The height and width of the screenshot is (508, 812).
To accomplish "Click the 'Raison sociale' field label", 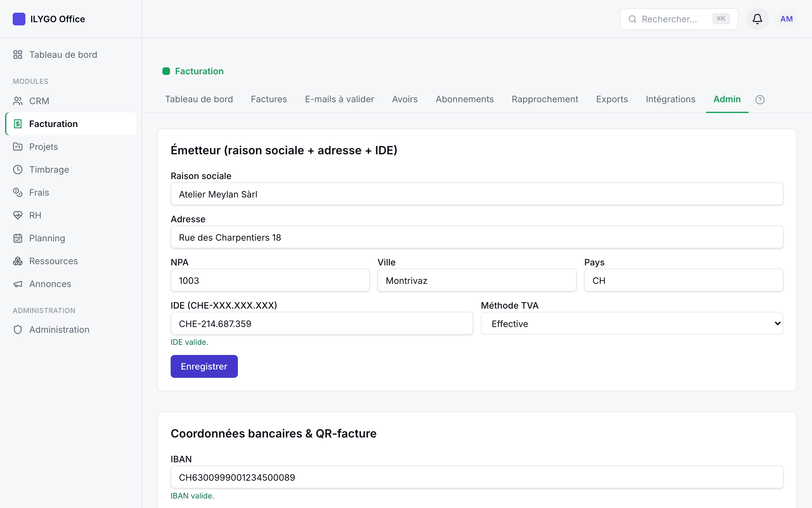I will (201, 176).
